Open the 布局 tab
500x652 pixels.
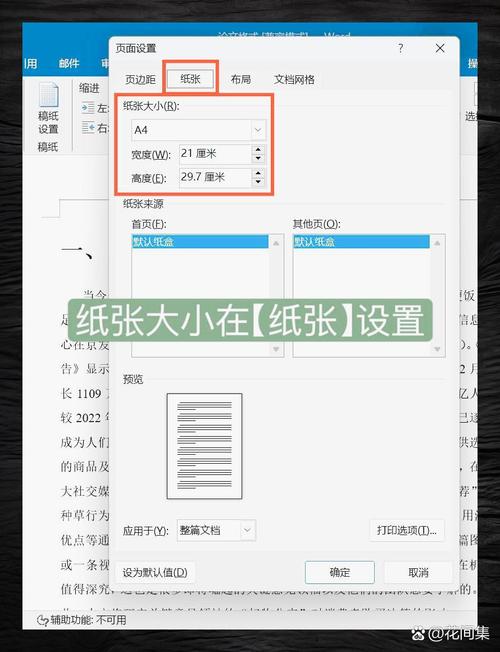[x=241, y=79]
